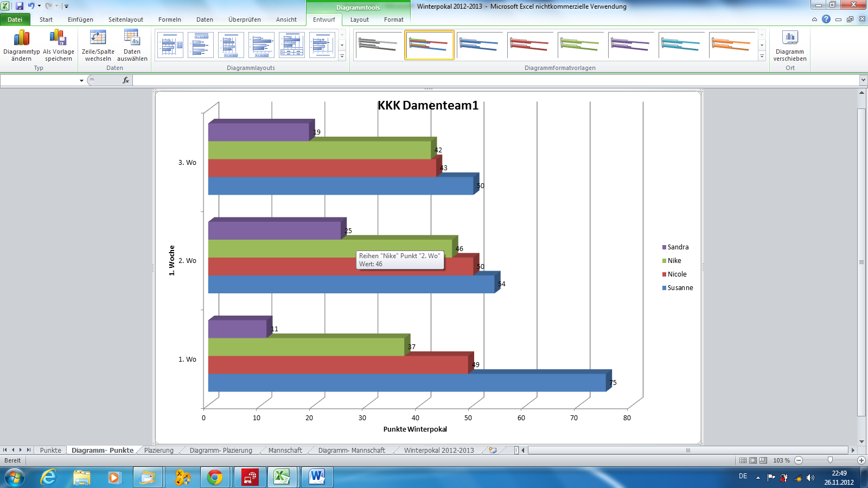Click the redo arrow icon
Screen dimensions: 868x488
pyautogui.click(x=48, y=6)
